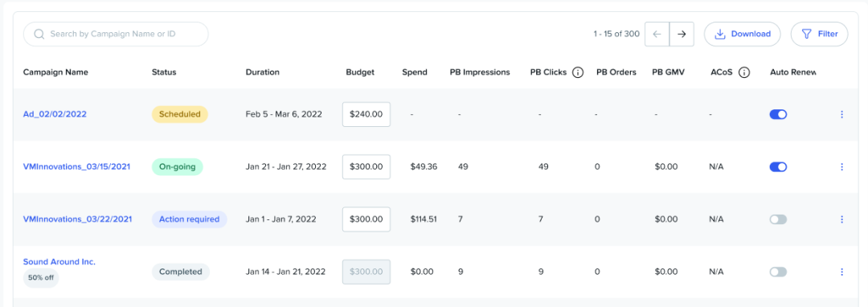868x307 pixels.
Task: Click the PB Impressions column header
Action: point(480,72)
